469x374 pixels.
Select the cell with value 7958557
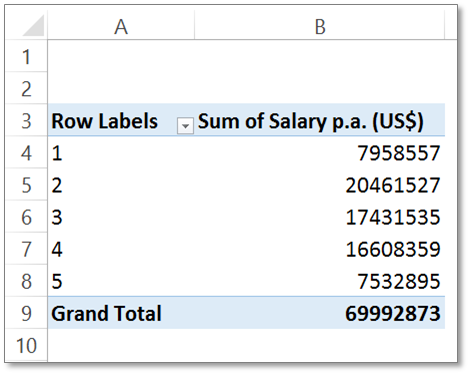pyautogui.click(x=320, y=153)
